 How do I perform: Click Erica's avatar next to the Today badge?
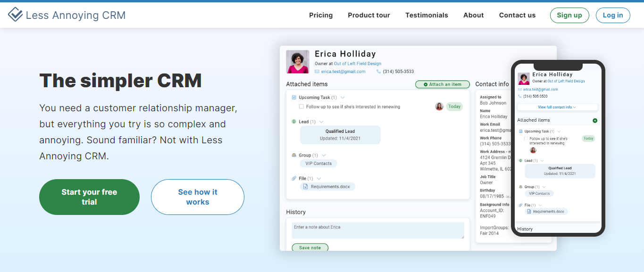[439, 106]
